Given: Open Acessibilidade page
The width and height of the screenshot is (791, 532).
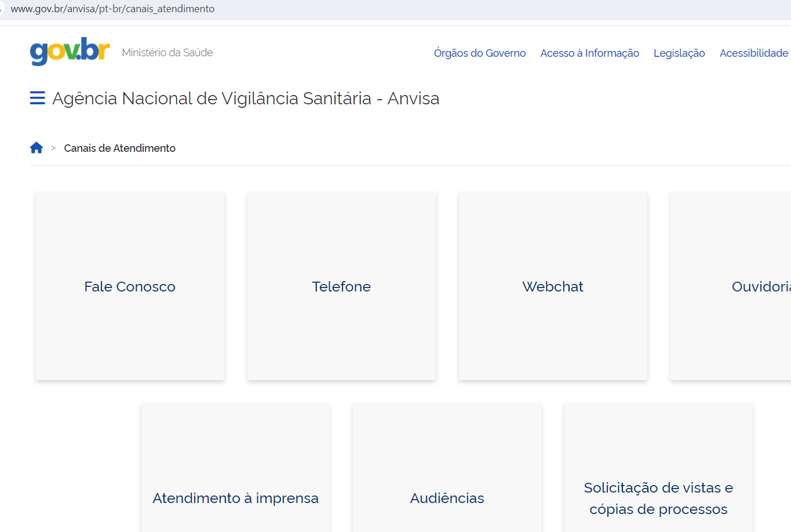Looking at the screenshot, I should point(753,53).
